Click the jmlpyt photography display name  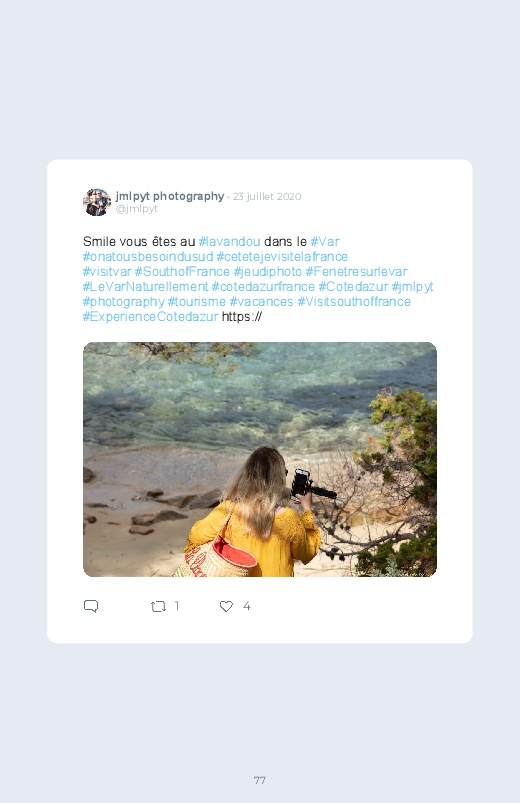point(170,196)
